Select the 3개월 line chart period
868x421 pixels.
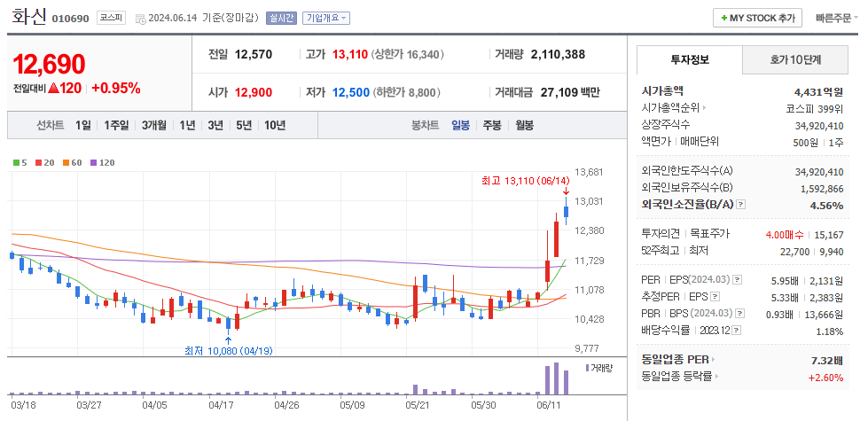154,125
